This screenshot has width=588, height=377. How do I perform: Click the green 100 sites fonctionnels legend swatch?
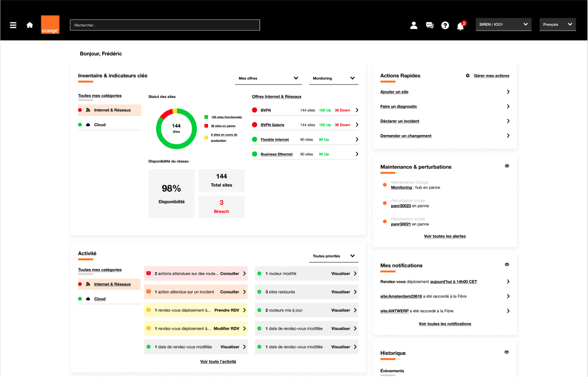tap(206, 117)
